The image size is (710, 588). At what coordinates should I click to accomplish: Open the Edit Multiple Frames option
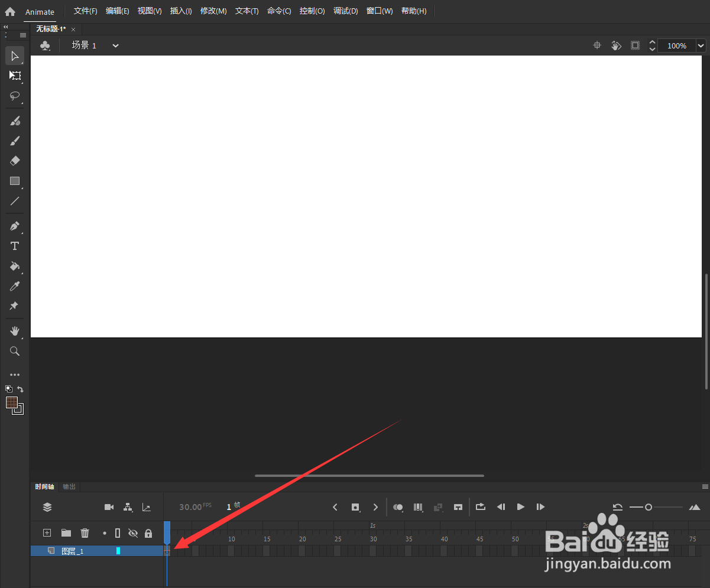(418, 507)
